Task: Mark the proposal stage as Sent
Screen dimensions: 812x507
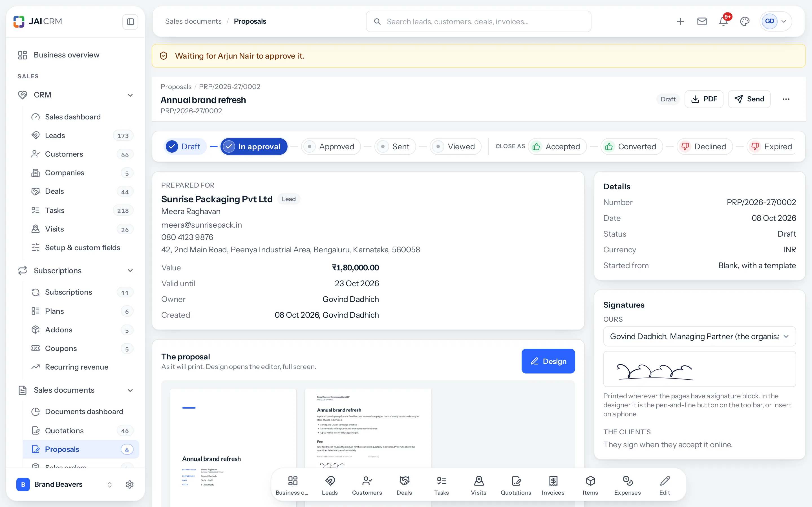Action: [x=395, y=146]
